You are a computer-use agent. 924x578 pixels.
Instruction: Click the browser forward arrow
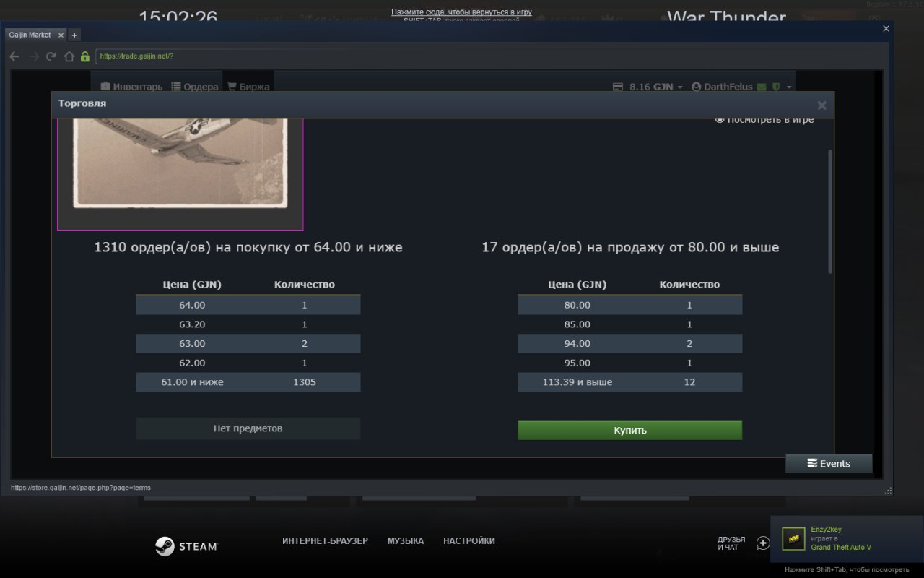(x=33, y=56)
